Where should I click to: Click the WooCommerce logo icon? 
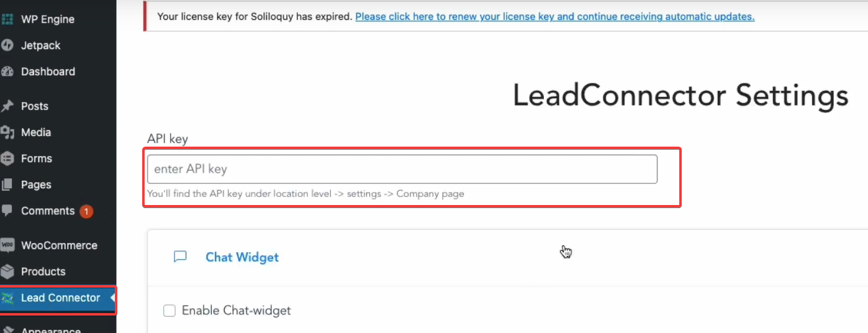[x=7, y=245]
